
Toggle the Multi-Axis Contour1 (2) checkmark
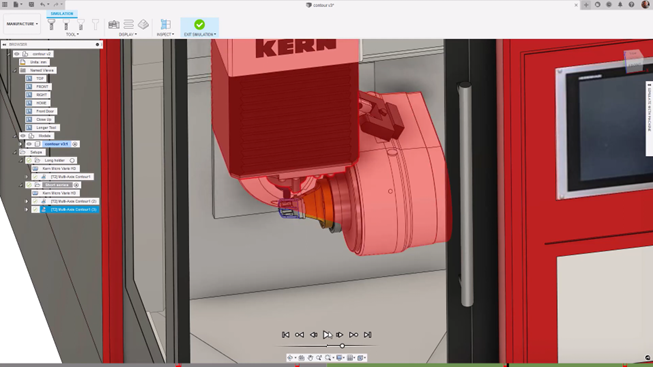35,201
